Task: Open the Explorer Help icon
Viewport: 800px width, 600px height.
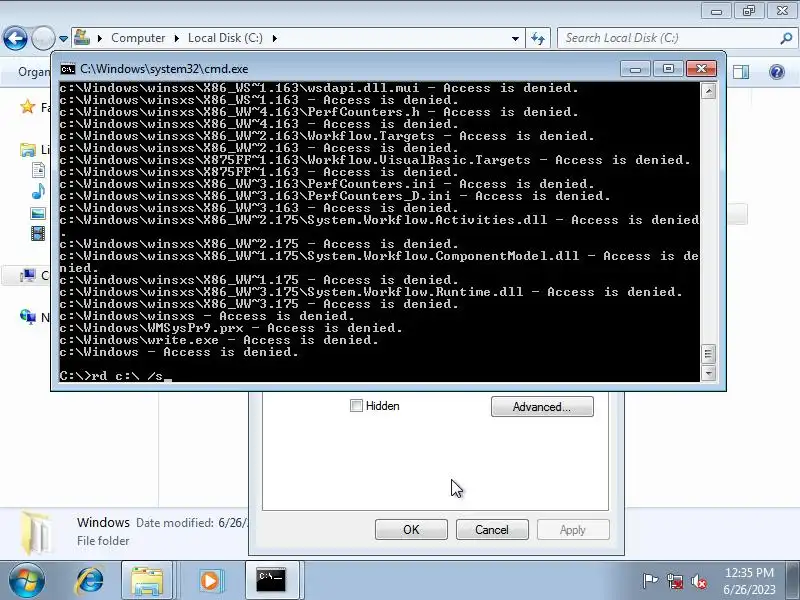Action: click(777, 72)
